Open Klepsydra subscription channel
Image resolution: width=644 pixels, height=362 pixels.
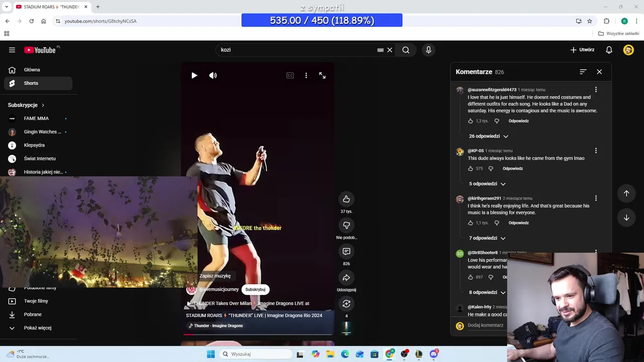click(38, 145)
